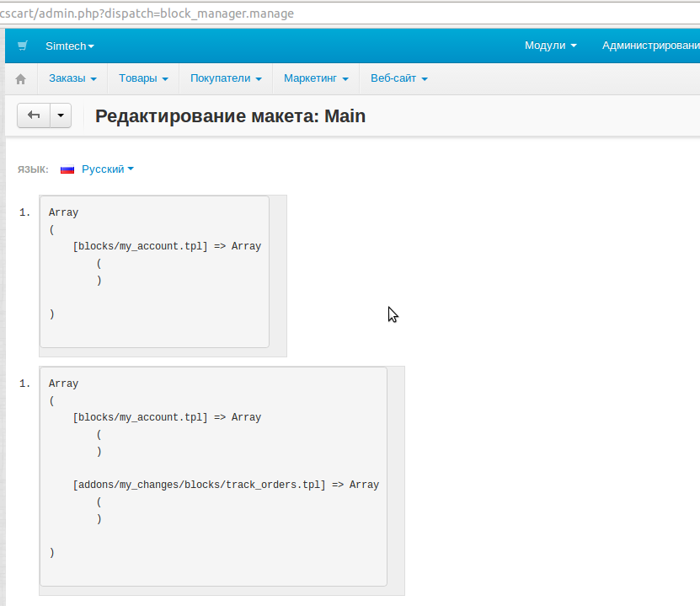Click the shopping cart storefront icon
Screen dimensions: 700x606
click(x=23, y=46)
